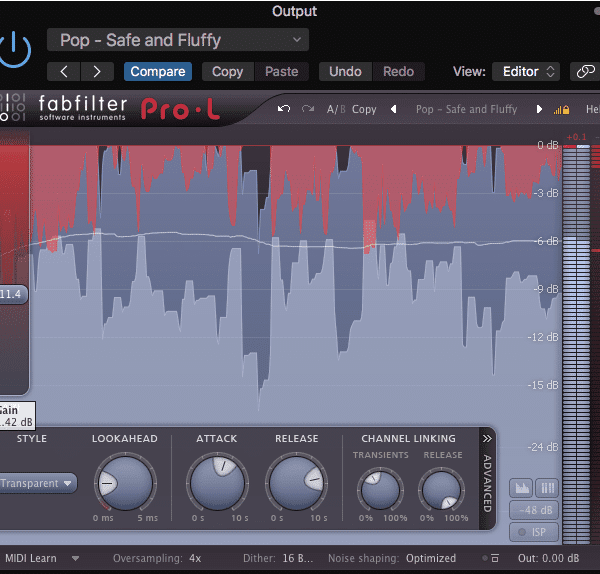Click the output level lock icon

(561, 110)
